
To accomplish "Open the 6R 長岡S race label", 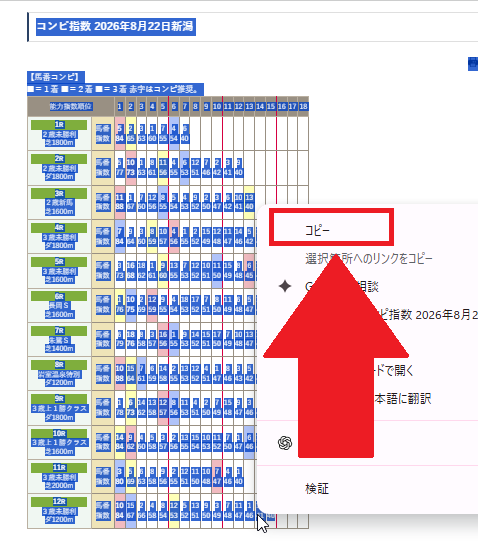I will [x=59, y=305].
